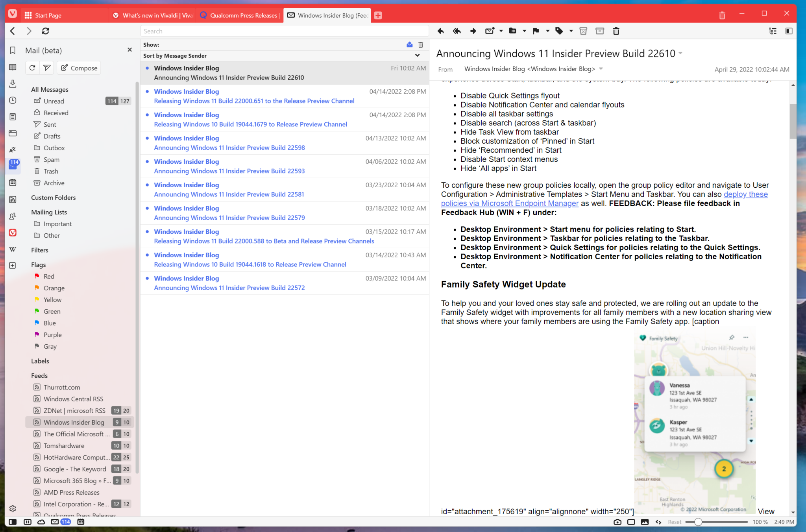Viewport: 806px width, 532px height.
Task: Expand the Sort by Message Sender dropdown
Action: pos(417,55)
